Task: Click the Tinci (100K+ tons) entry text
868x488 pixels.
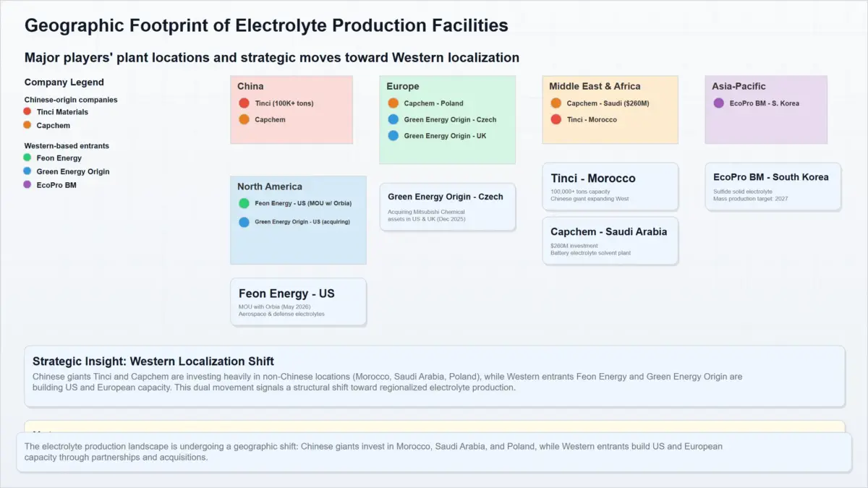Action: tap(284, 103)
